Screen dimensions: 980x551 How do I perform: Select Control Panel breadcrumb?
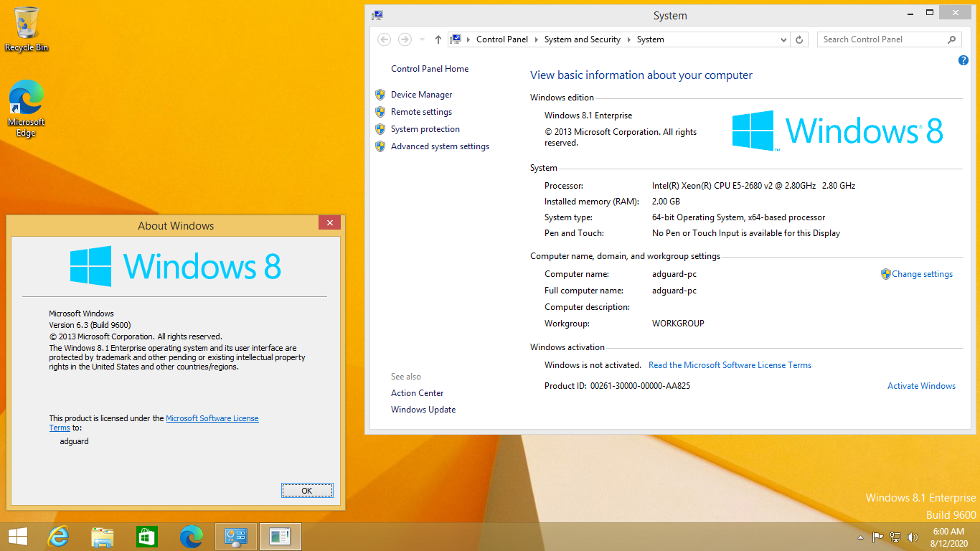502,39
